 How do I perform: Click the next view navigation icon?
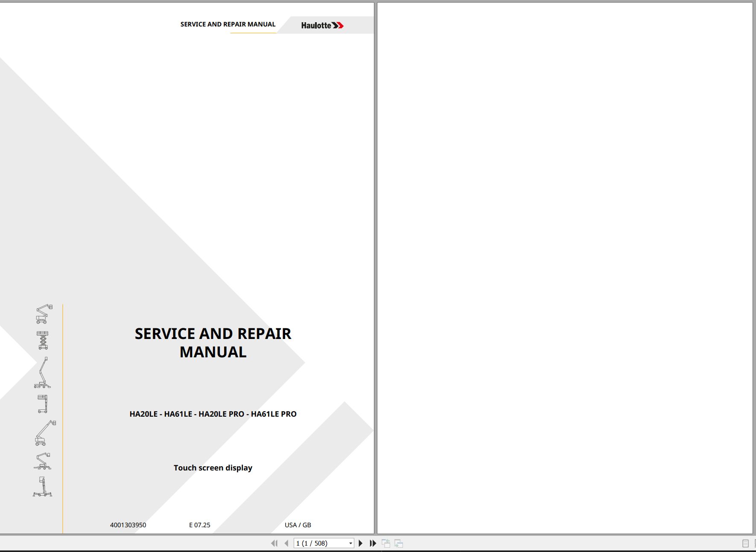click(x=399, y=543)
